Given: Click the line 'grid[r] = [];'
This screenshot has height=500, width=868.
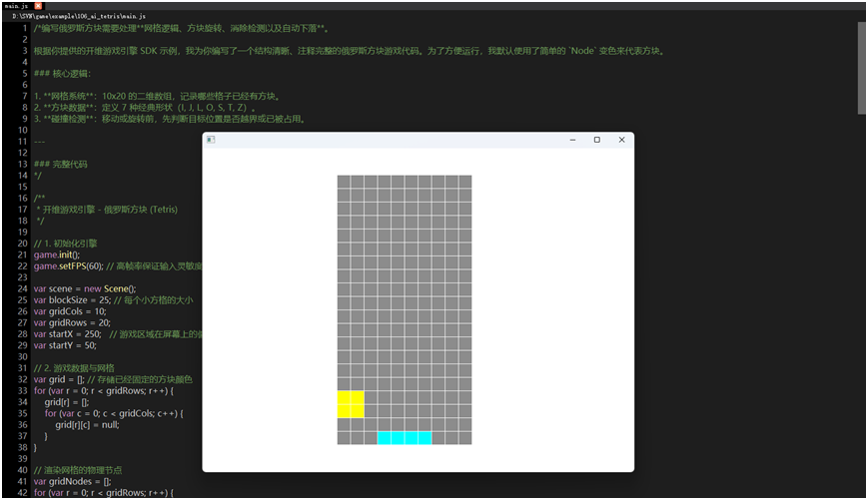Looking at the screenshot, I should (x=67, y=402).
